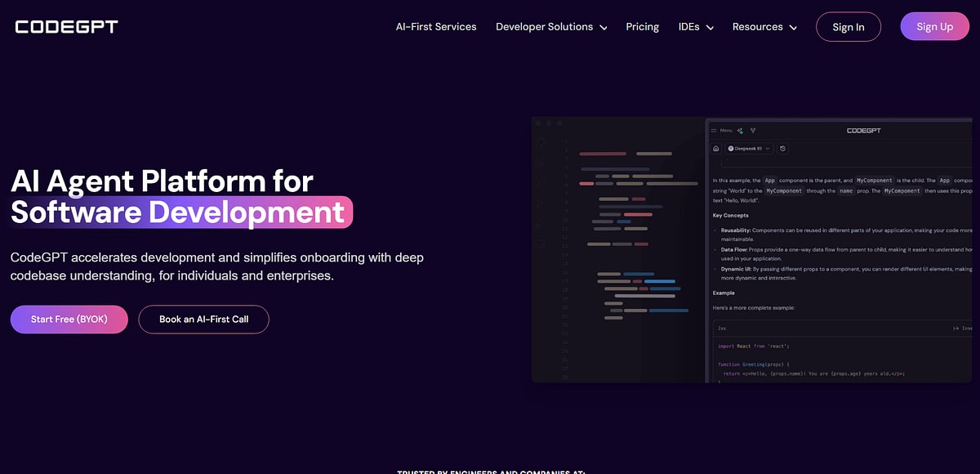
Task: Open the Resources menu
Action: tap(764, 26)
